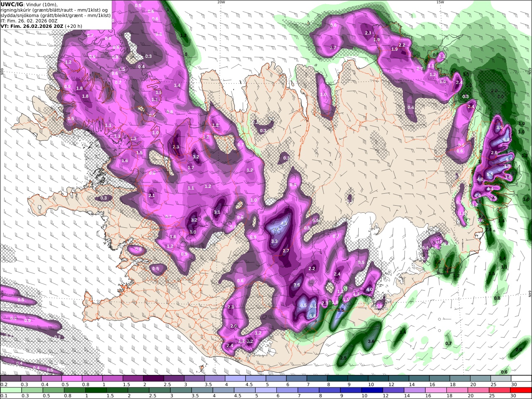The width and height of the screenshot is (532, 399).
Task: Pick the dark purple upper swatch at 2
Action: pyautogui.click(x=153, y=379)
